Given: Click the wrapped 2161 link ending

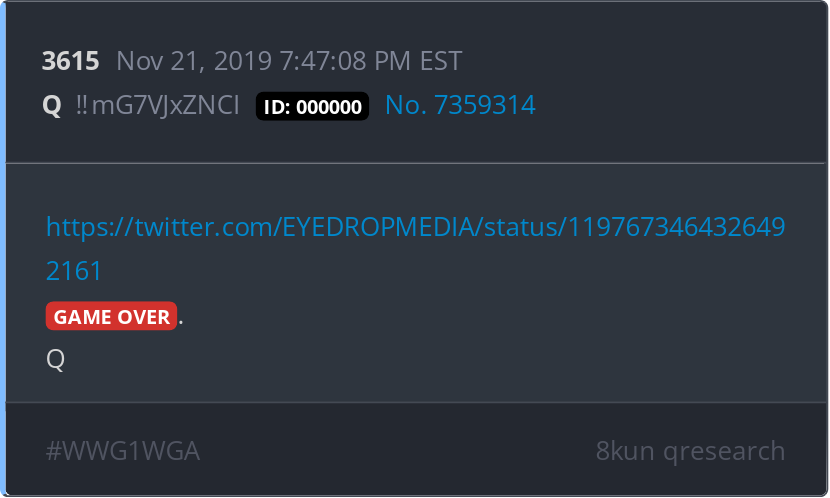Looking at the screenshot, I should 74,271.
